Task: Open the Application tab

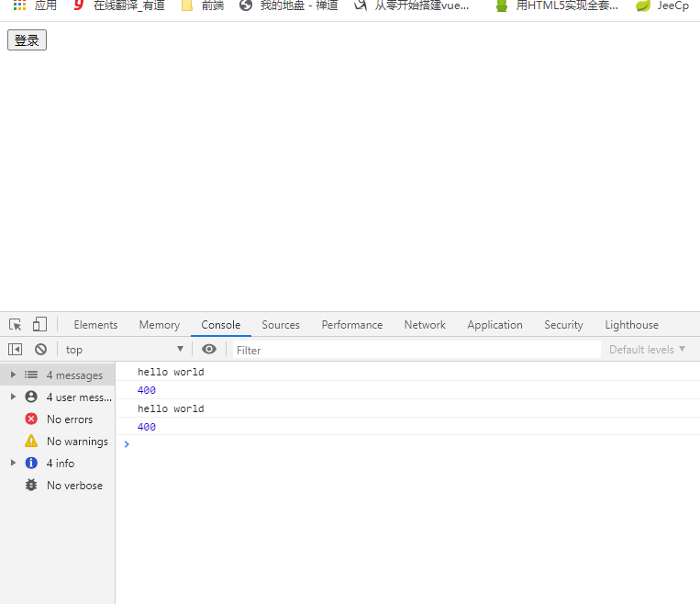Action: pos(494,325)
